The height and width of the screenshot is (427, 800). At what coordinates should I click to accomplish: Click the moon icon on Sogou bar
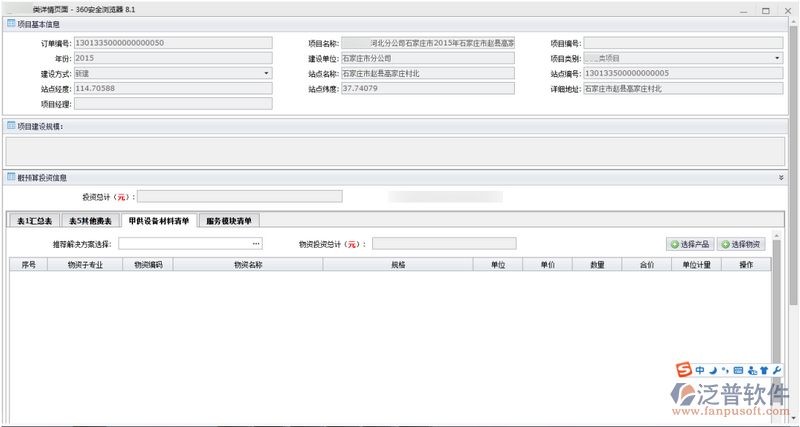click(714, 370)
